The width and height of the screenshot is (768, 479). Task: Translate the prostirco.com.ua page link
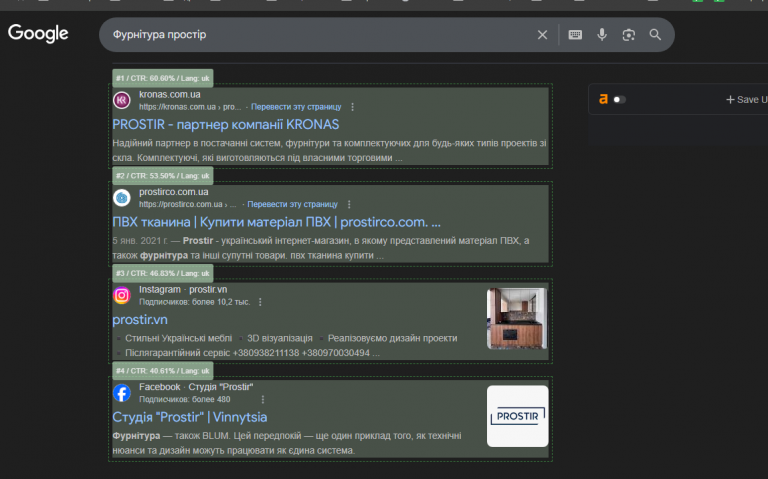click(292, 204)
